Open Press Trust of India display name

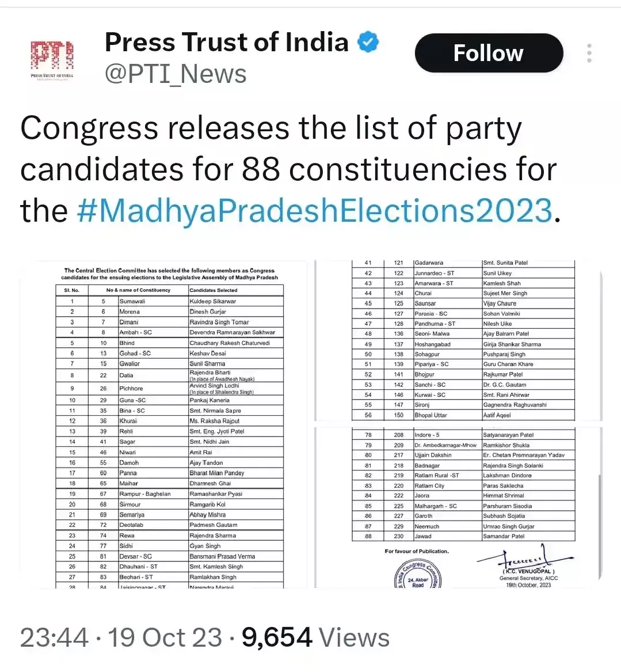click(227, 43)
